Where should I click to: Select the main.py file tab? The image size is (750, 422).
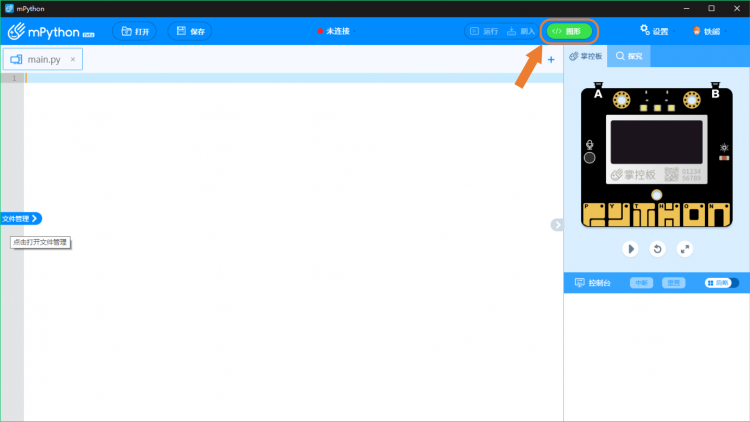coord(44,59)
